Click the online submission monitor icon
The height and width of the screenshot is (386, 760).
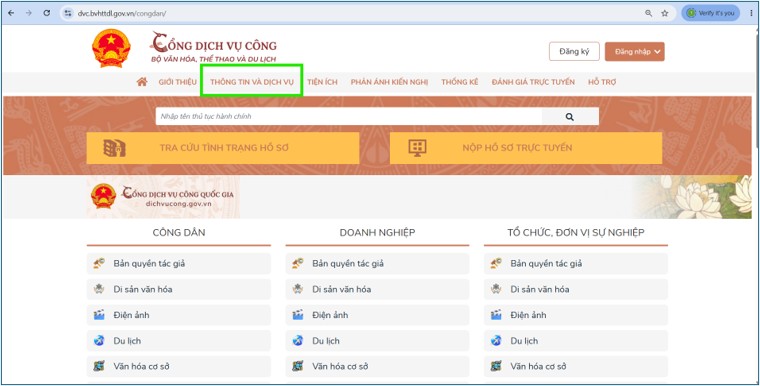tap(417, 148)
